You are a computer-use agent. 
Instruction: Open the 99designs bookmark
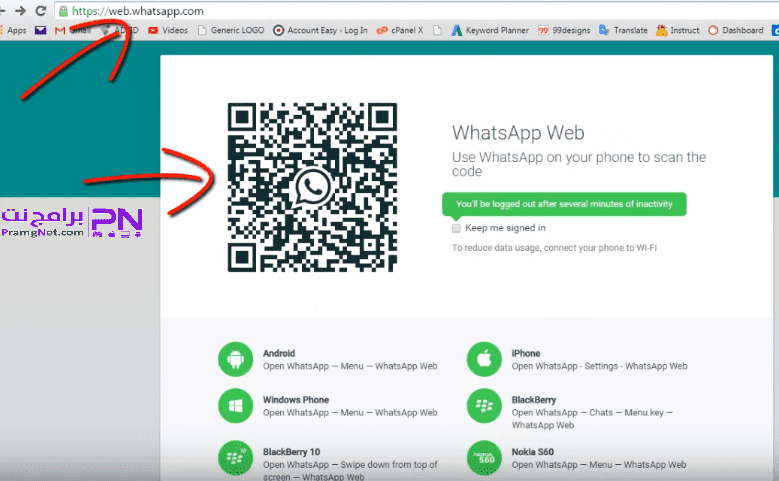[x=564, y=30]
